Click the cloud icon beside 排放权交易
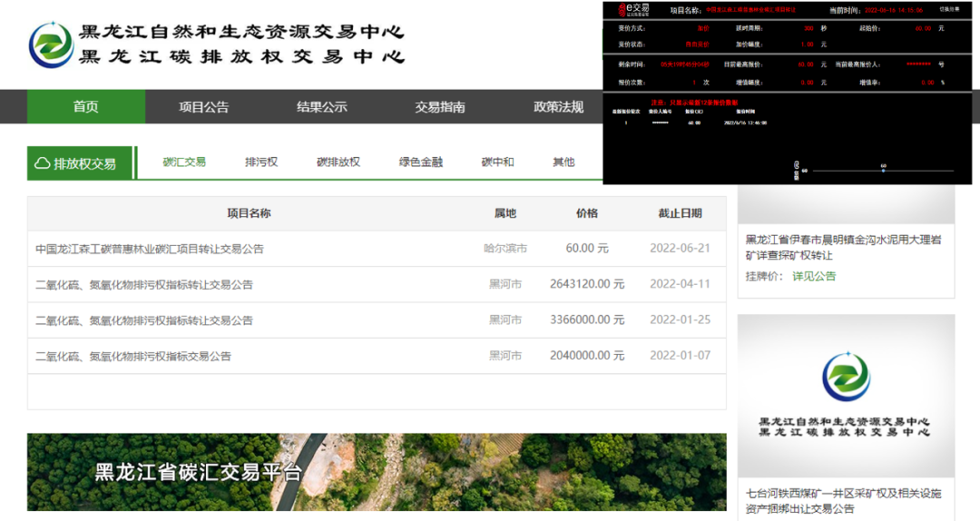Screen dimensions: 980x521 (42, 163)
